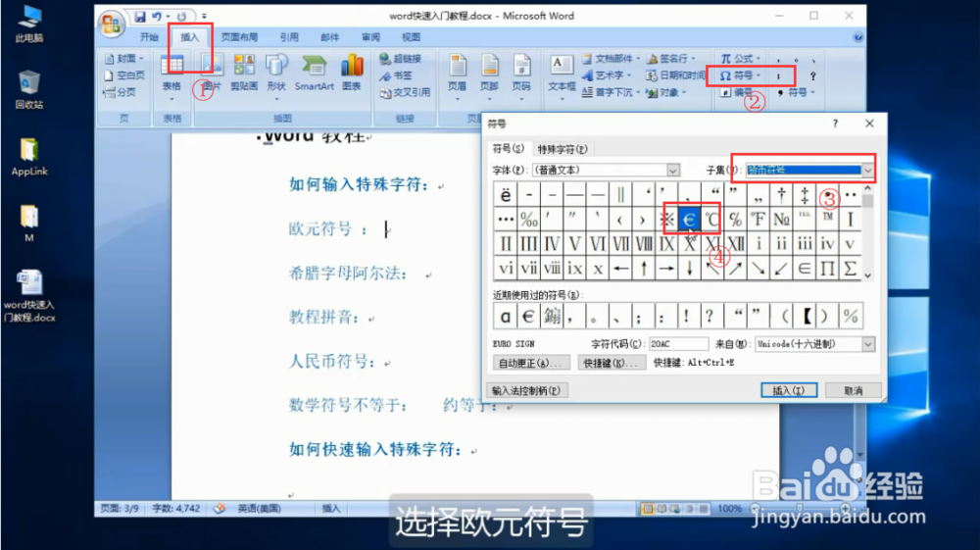Insert a blank page (空白页)
Image resolution: width=980 pixels, height=550 pixels.
tap(123, 75)
